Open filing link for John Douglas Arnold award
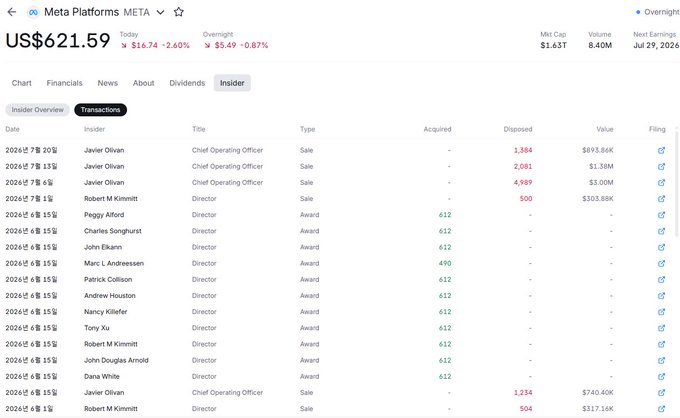 (x=661, y=360)
